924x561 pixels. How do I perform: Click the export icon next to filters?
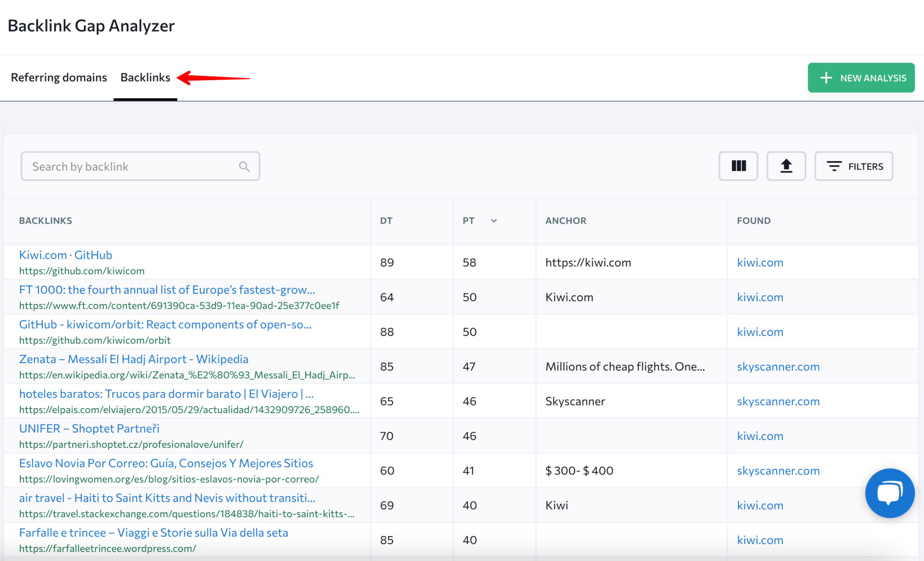[786, 166]
